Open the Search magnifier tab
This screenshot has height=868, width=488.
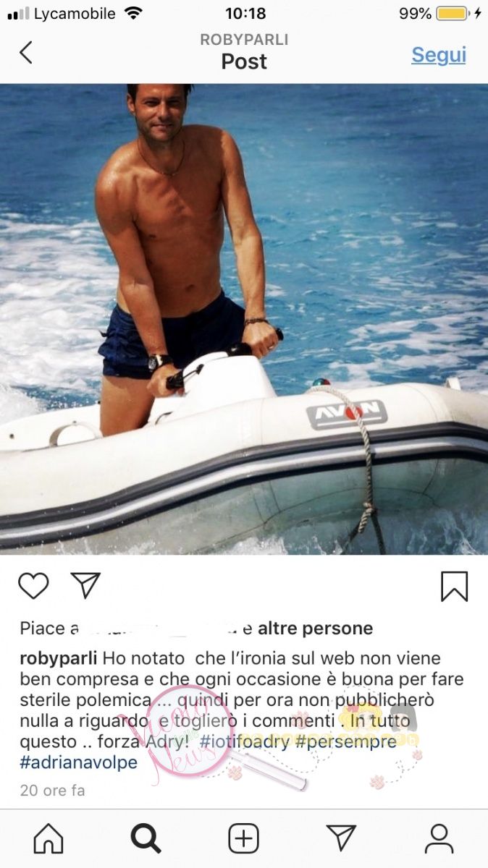click(x=146, y=838)
